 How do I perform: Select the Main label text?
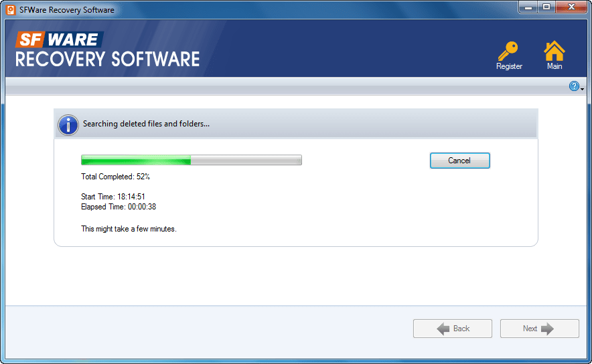pyautogui.click(x=554, y=66)
